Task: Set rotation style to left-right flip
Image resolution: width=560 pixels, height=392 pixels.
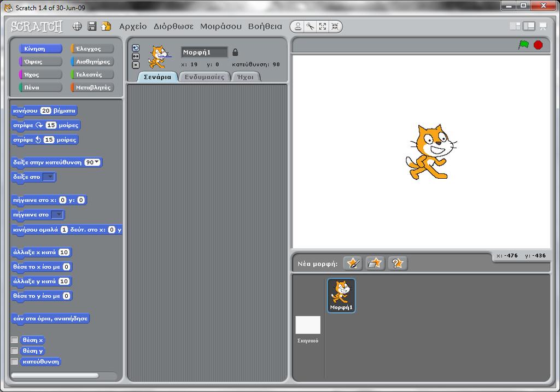Action: pos(136,56)
